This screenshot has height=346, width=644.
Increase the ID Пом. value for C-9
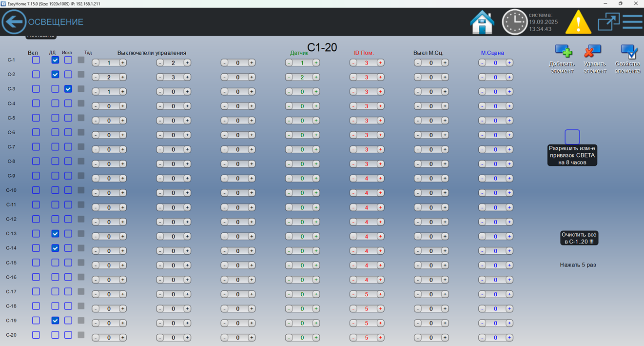coord(380,179)
